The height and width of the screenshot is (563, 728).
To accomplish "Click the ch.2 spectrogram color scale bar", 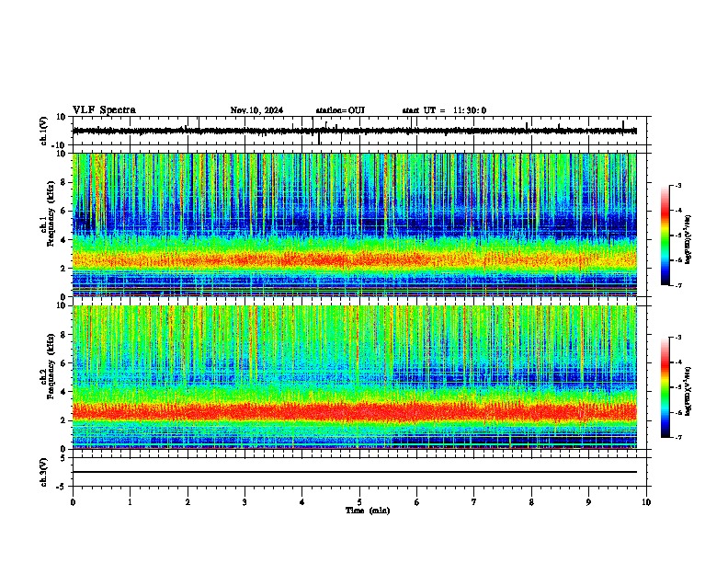I will pyautogui.click(x=665, y=387).
